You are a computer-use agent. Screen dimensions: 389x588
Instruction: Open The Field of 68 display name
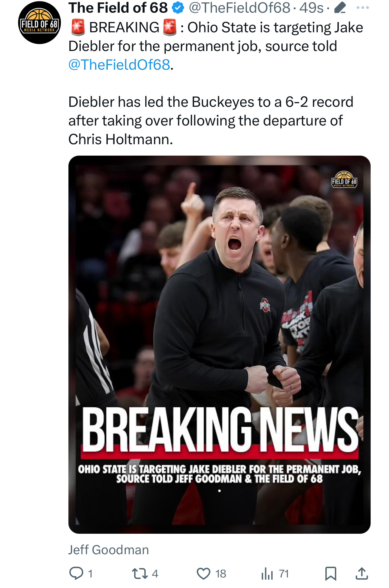pos(118,8)
